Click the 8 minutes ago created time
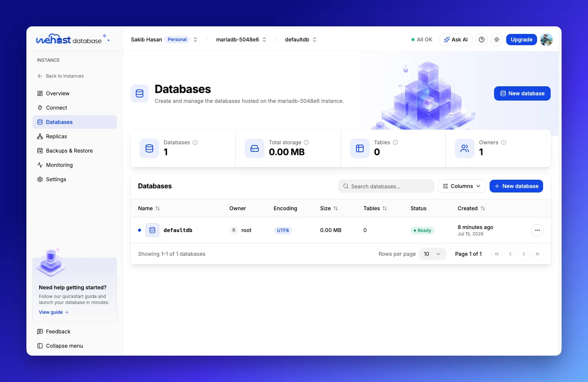 tap(476, 227)
